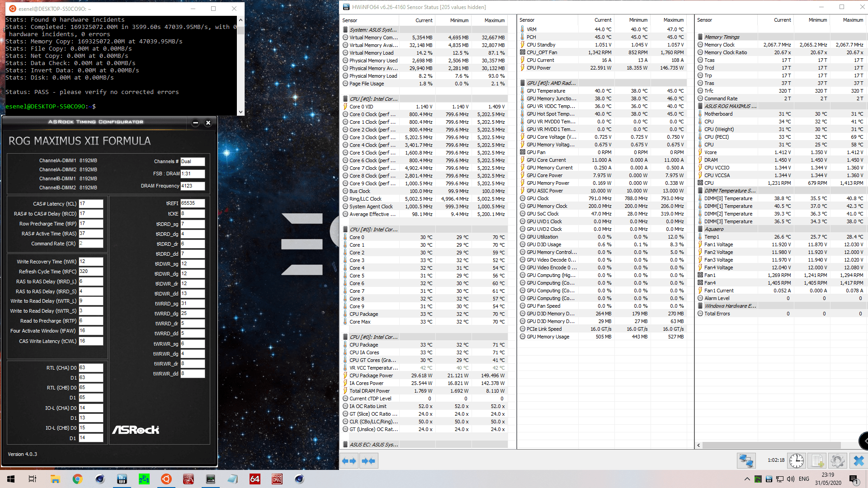
Task: Show hidden system tray icons
Action: [x=747, y=479]
